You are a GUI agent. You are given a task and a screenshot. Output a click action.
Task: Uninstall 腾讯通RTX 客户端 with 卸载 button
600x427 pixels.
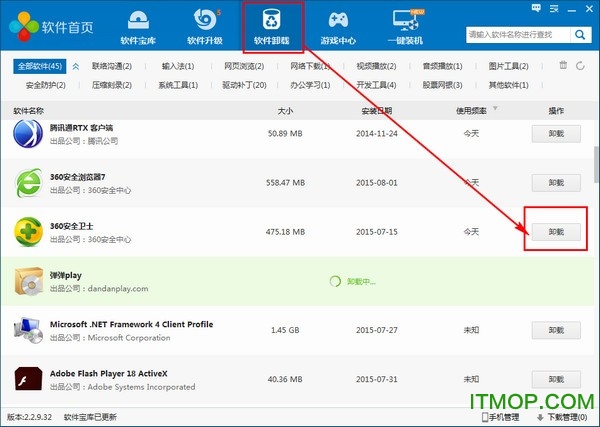click(555, 133)
